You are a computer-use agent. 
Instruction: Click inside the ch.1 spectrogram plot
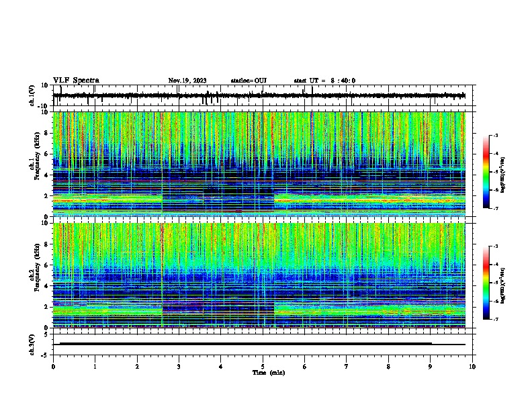pyautogui.click(x=259, y=164)
